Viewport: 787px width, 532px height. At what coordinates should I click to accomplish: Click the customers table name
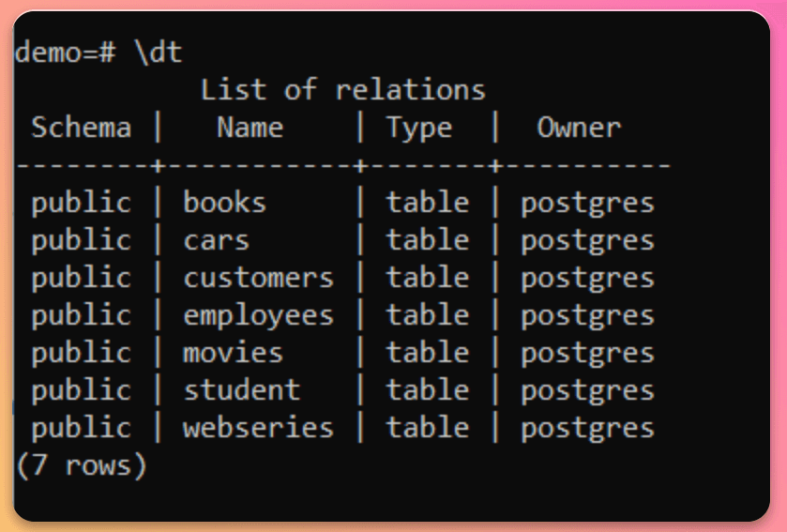pyautogui.click(x=258, y=278)
